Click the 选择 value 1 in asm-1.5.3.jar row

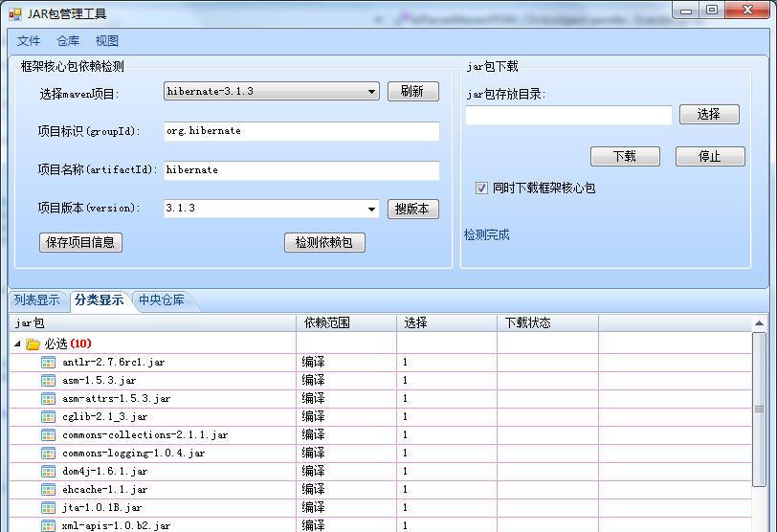(x=405, y=381)
